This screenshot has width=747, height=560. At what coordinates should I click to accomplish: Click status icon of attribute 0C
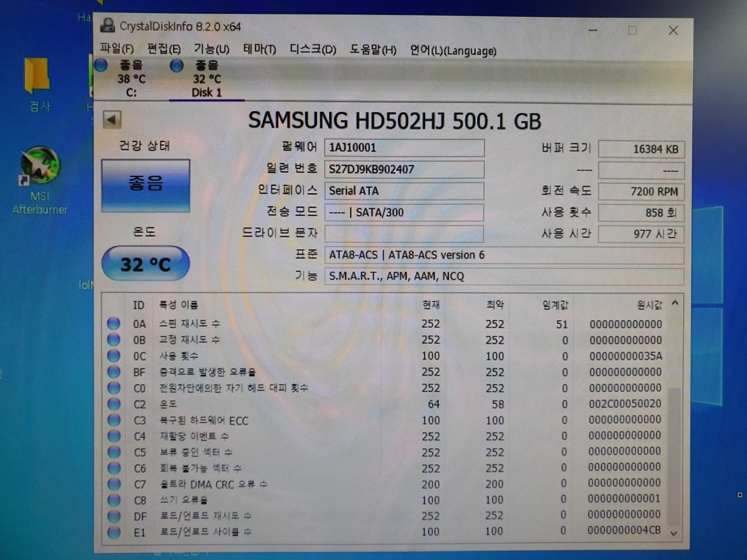click(113, 355)
